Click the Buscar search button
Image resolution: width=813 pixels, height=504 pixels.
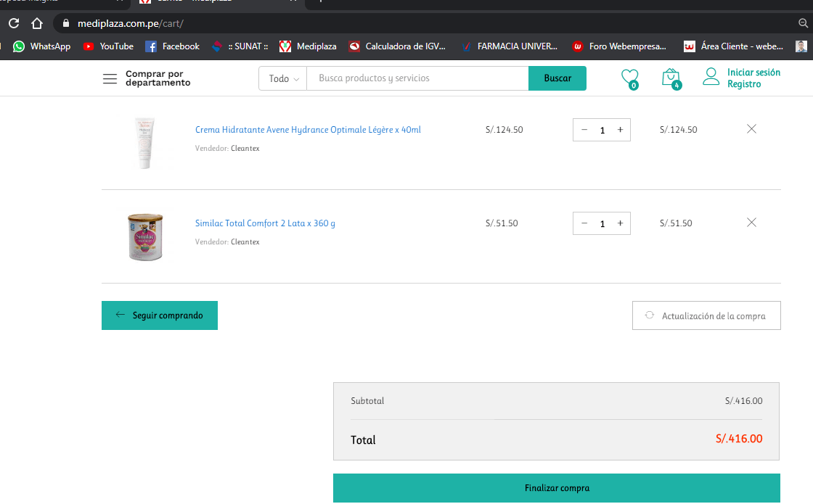pyautogui.click(x=557, y=78)
